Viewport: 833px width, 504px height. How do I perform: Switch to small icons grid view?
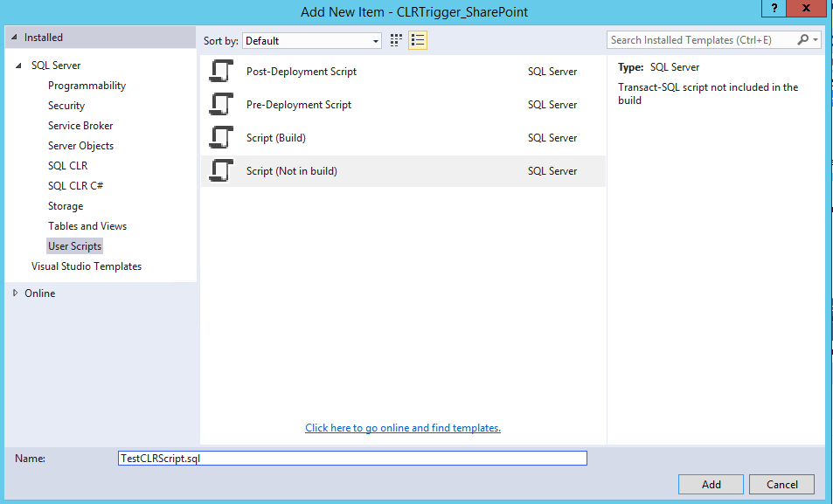tap(396, 40)
